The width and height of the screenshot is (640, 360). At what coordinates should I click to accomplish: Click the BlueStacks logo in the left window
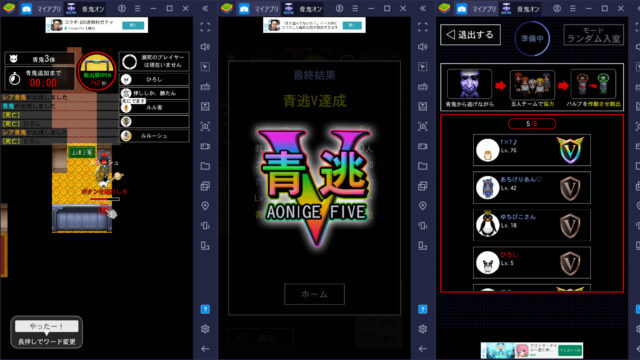[9, 8]
